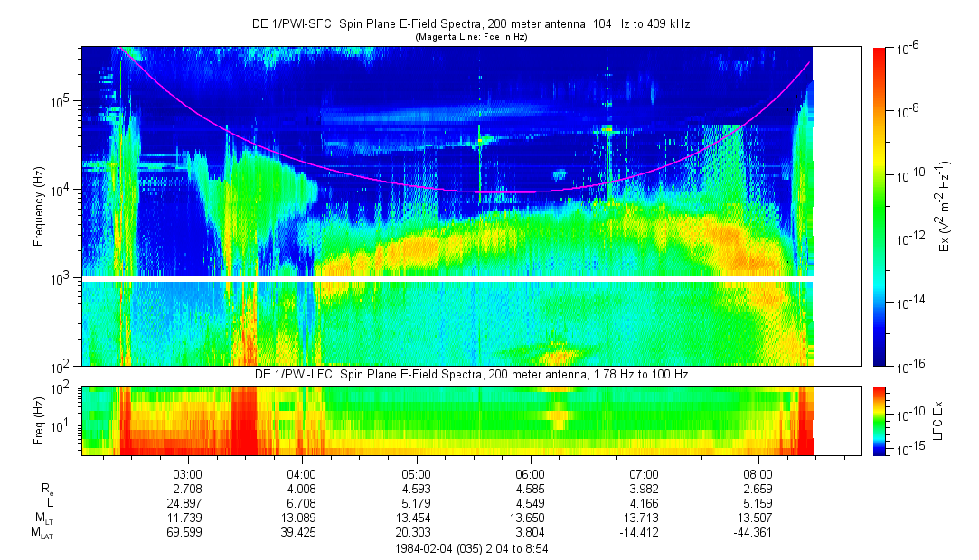The height and width of the screenshot is (560, 979).
Task: Click the MLAT value 69.599
Action: 187,532
